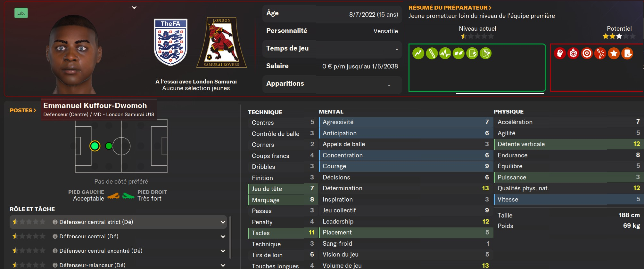Click the green heartbeat pulse icon

coord(445,53)
